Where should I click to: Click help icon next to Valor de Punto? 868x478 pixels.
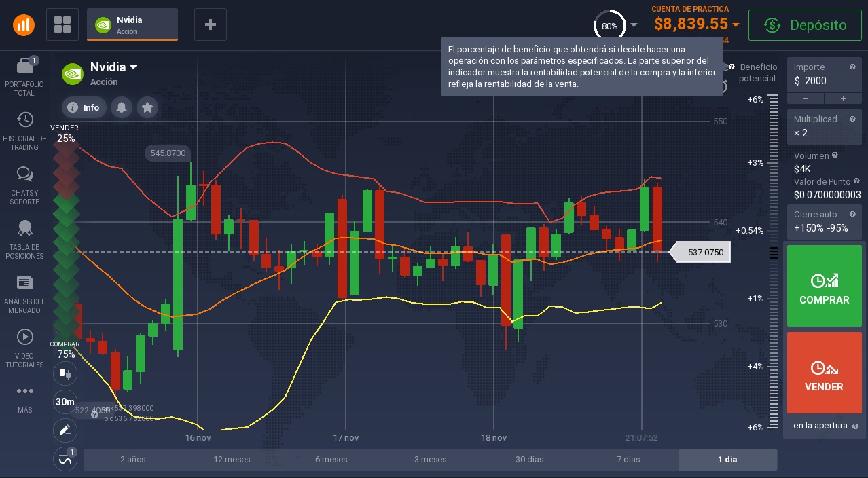tap(856, 181)
